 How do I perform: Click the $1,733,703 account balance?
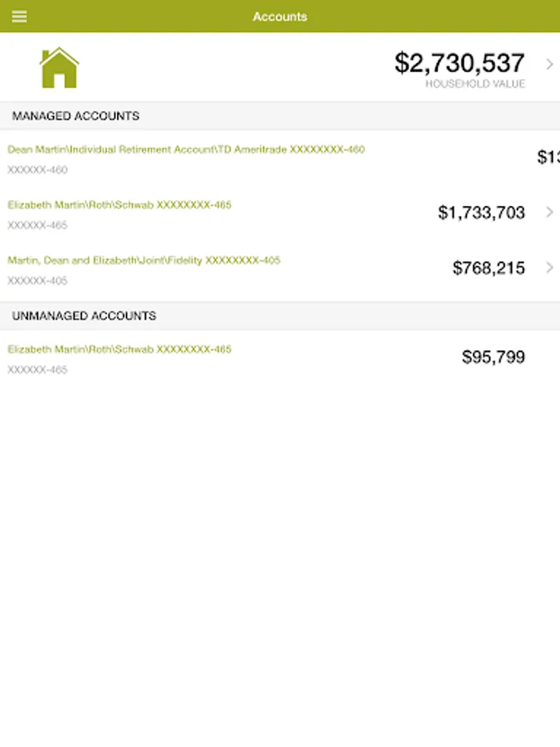click(x=481, y=212)
